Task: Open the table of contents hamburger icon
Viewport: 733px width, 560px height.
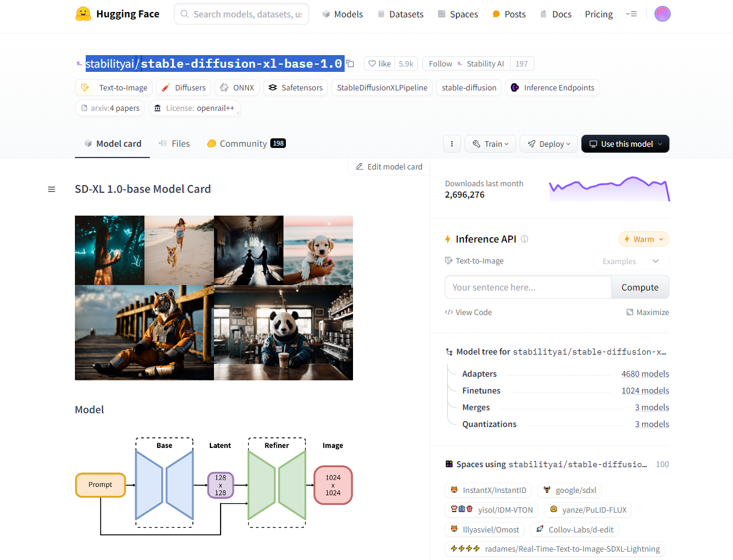Action: coord(52,189)
